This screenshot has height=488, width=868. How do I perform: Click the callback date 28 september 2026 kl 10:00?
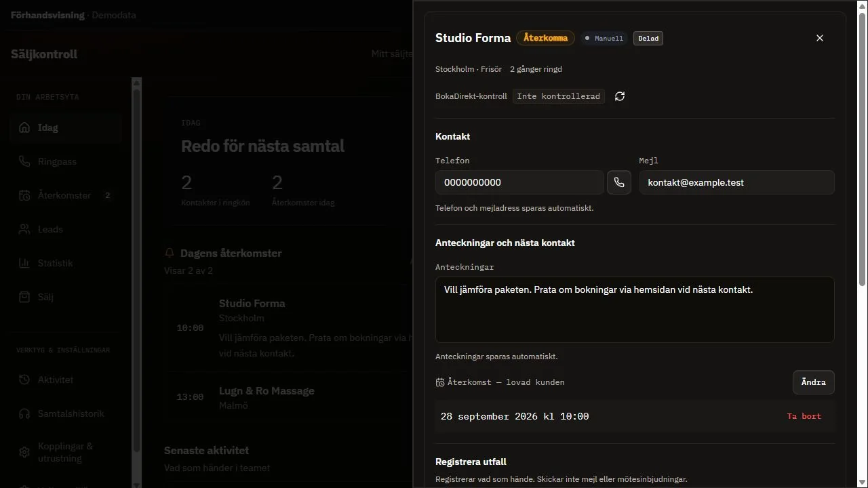(515, 416)
